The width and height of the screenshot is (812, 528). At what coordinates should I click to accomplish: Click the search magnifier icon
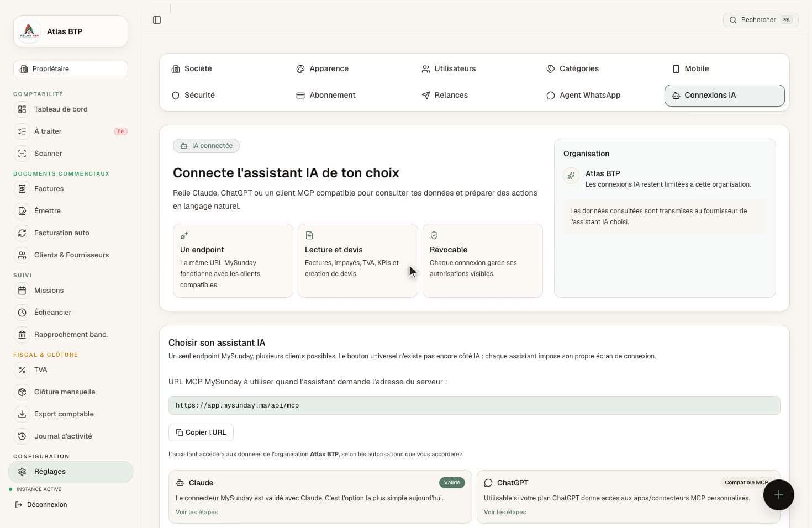coord(733,20)
